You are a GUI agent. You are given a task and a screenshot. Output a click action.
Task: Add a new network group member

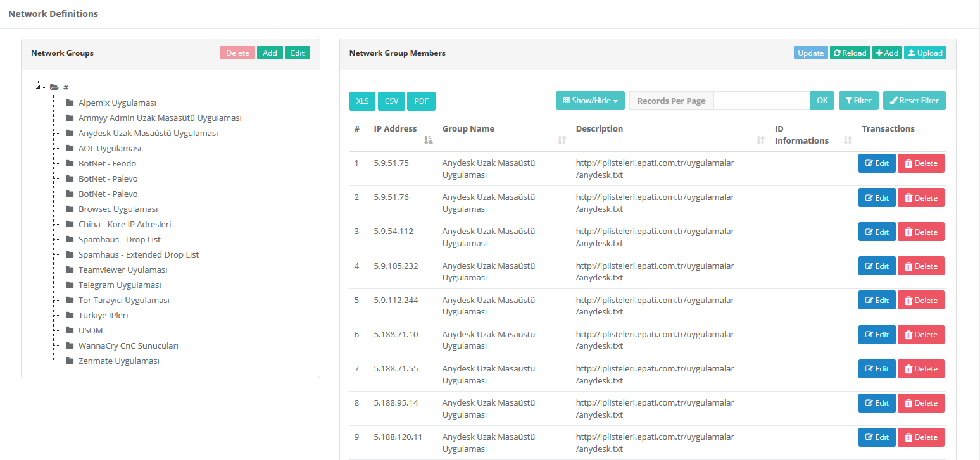coord(888,53)
